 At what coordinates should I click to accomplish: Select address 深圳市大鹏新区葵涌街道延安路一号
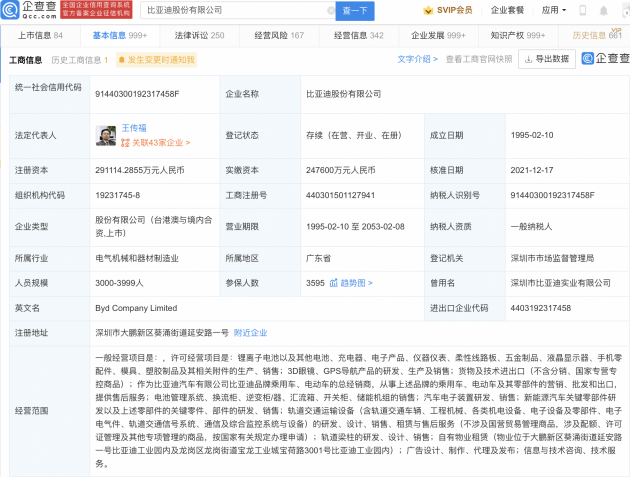point(162,333)
